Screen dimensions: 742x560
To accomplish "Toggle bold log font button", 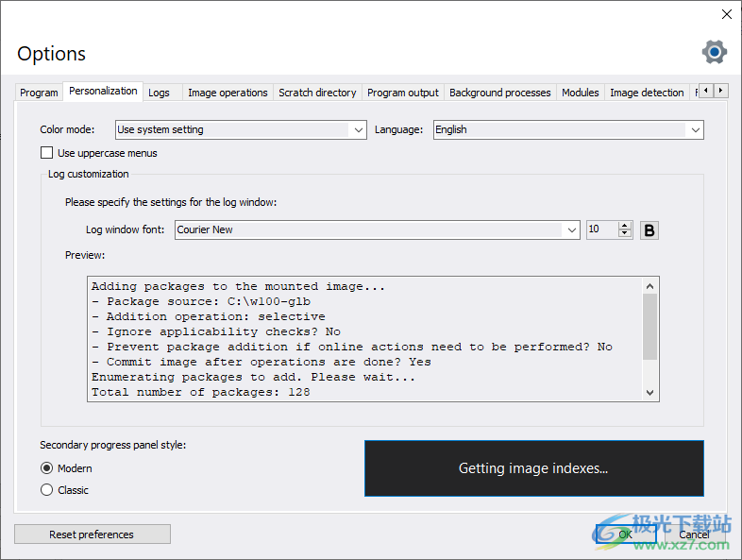I will 649,229.
